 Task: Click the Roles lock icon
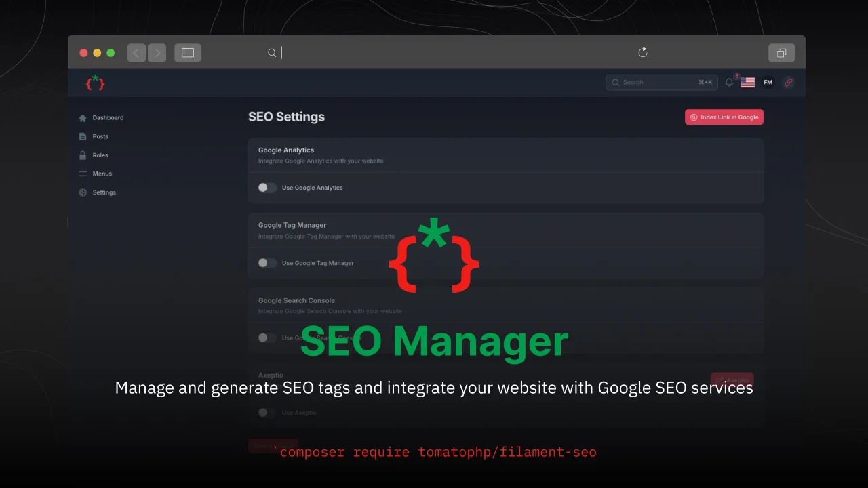tap(82, 155)
